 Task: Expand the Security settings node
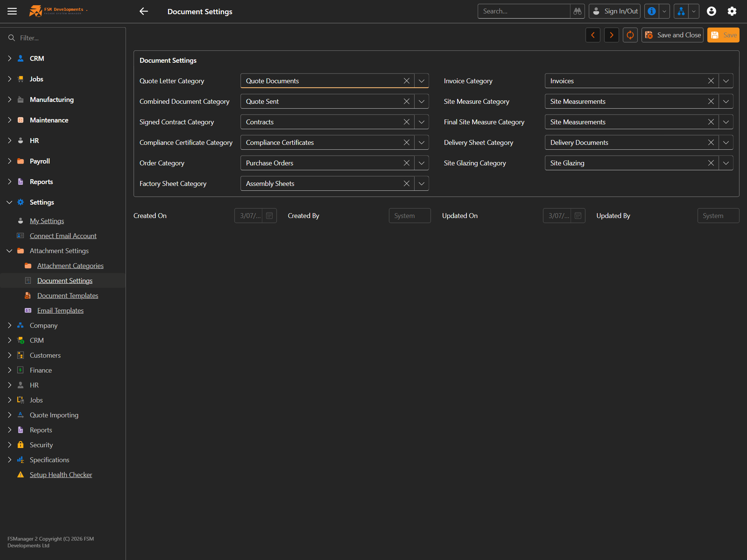pyautogui.click(x=9, y=445)
